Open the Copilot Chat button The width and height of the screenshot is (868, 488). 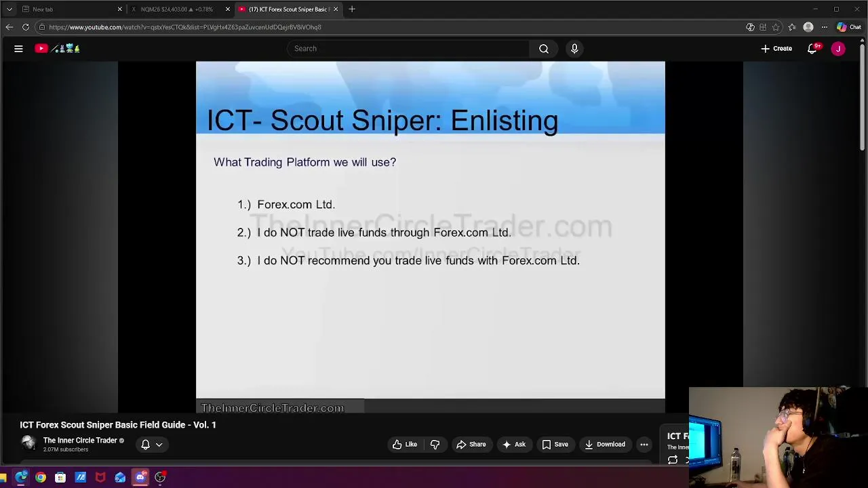tap(849, 27)
